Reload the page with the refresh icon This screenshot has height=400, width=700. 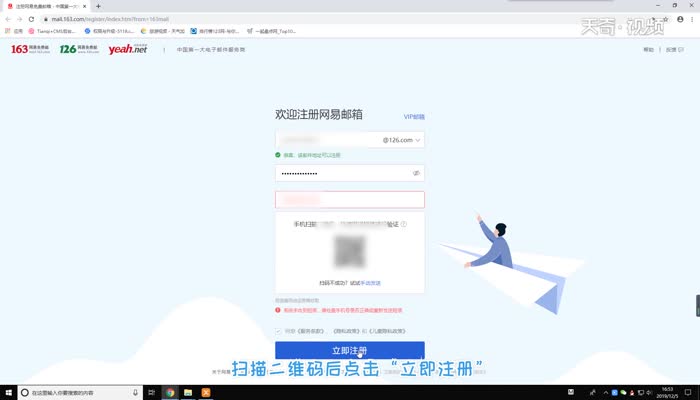[31, 19]
